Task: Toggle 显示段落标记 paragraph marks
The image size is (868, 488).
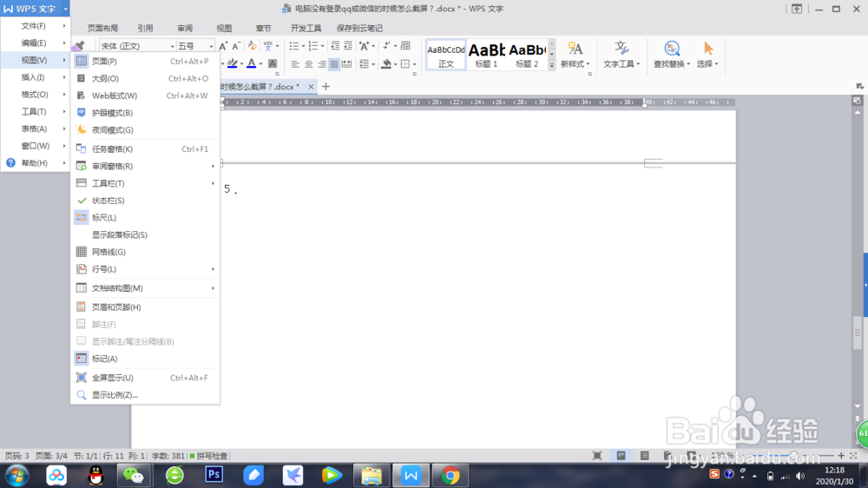Action: point(145,234)
